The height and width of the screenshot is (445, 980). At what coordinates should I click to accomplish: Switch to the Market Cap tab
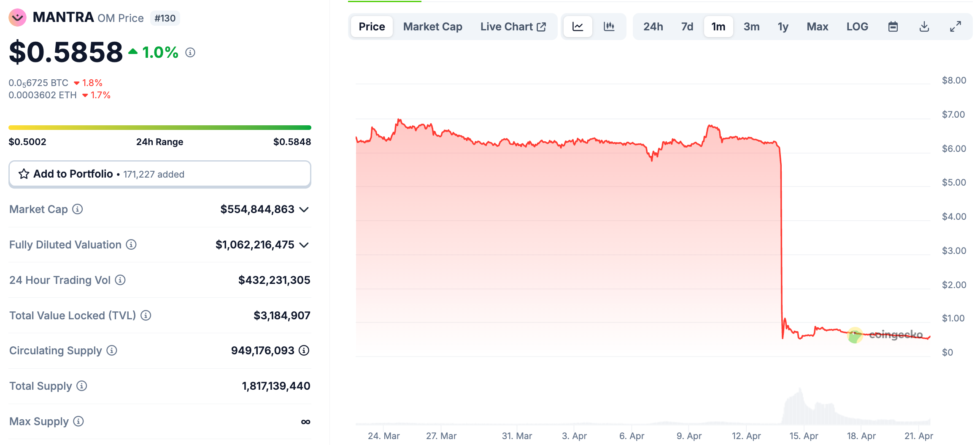click(432, 27)
